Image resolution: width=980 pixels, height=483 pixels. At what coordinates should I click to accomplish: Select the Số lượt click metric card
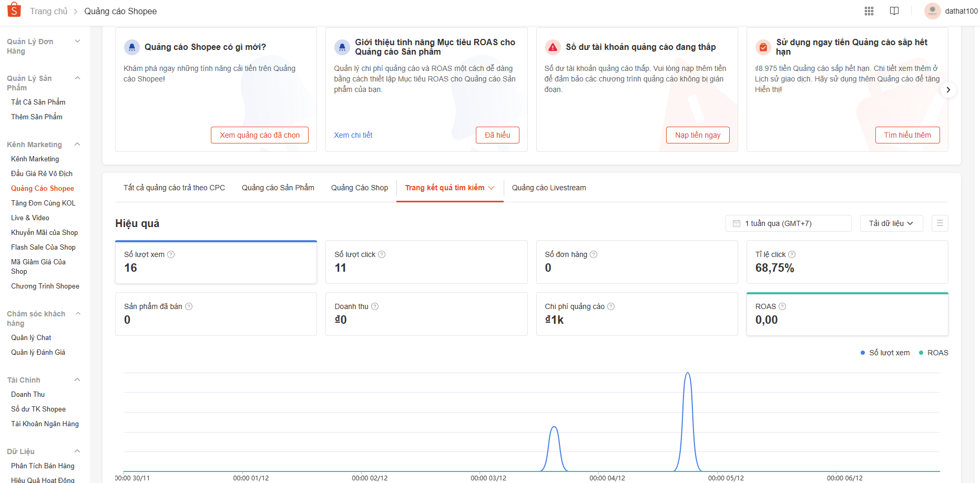coord(426,262)
